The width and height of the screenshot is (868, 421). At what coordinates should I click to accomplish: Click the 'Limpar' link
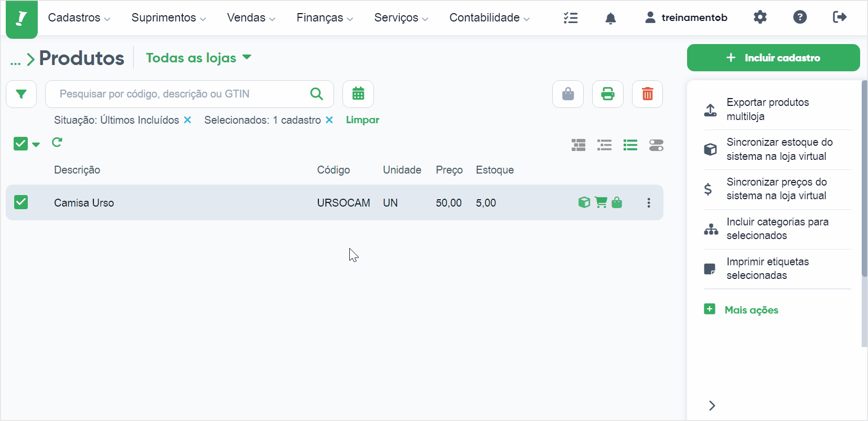[362, 120]
